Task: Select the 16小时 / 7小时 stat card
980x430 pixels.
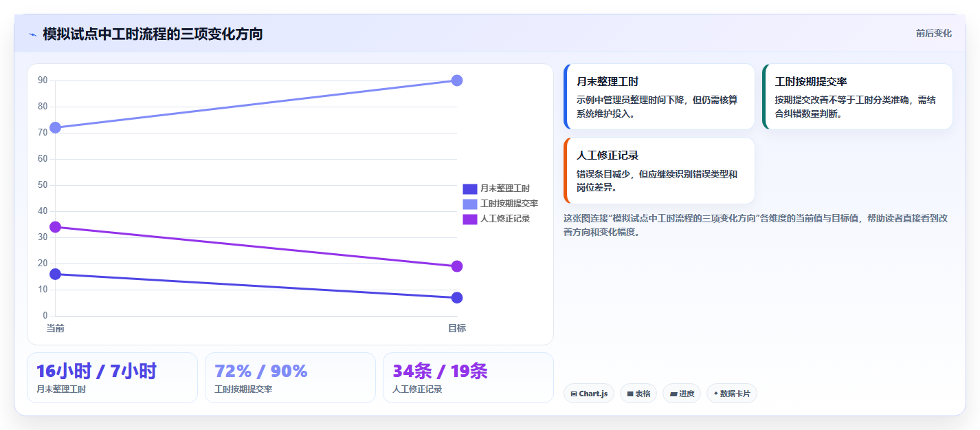Action: point(112,378)
